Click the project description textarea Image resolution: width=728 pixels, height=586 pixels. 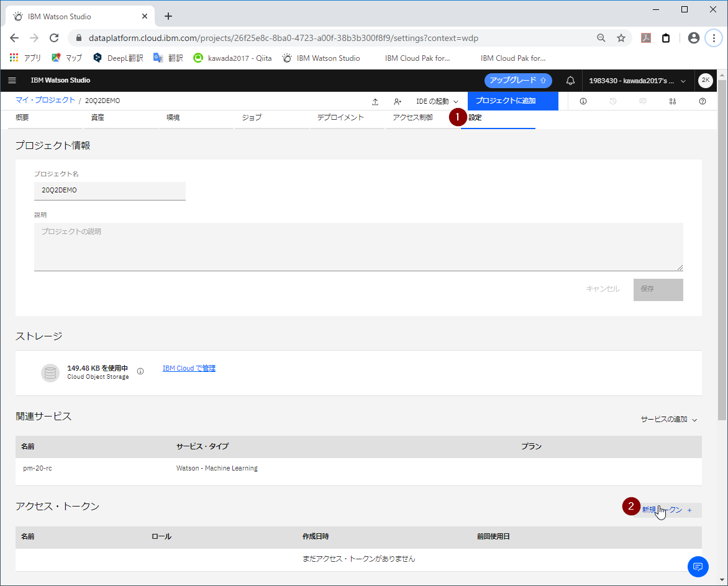pyautogui.click(x=358, y=246)
